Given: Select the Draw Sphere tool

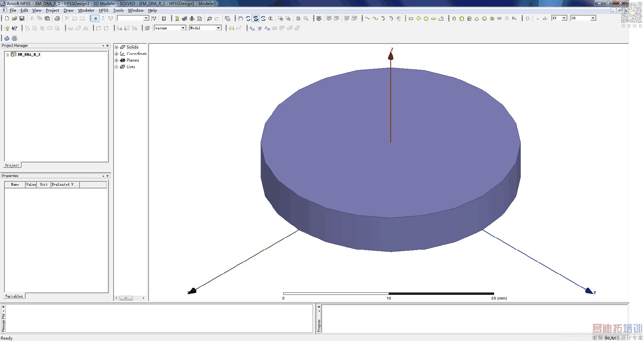Looking at the screenshot, I should pyautogui.click(x=484, y=19).
